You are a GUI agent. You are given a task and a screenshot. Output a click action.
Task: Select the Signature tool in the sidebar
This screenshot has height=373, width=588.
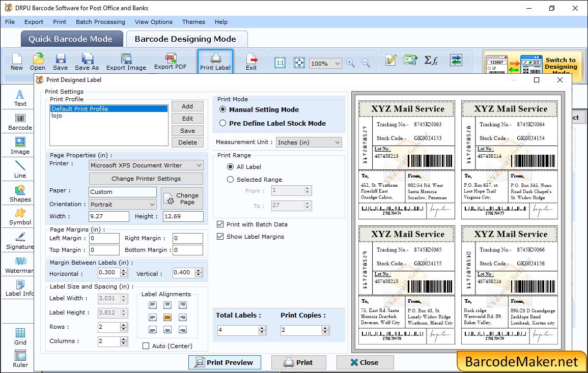tap(20, 241)
